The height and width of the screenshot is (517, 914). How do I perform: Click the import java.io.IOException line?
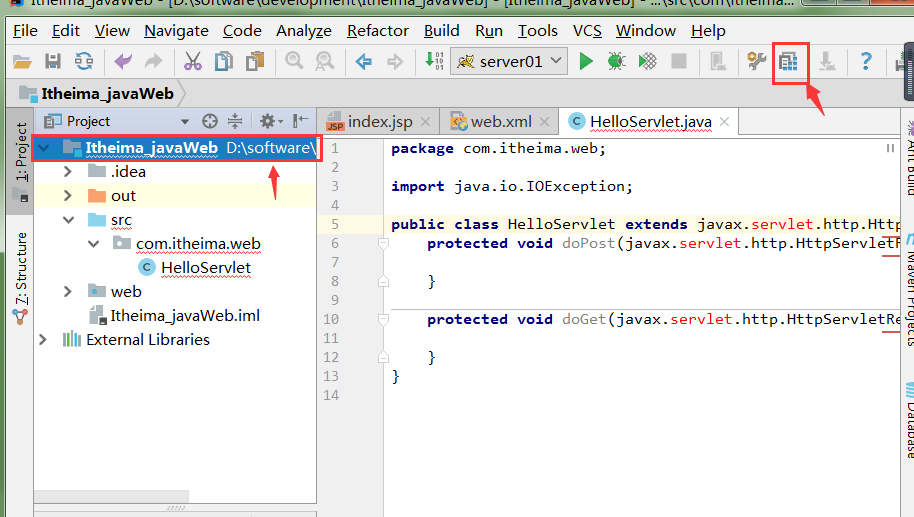pos(512,186)
